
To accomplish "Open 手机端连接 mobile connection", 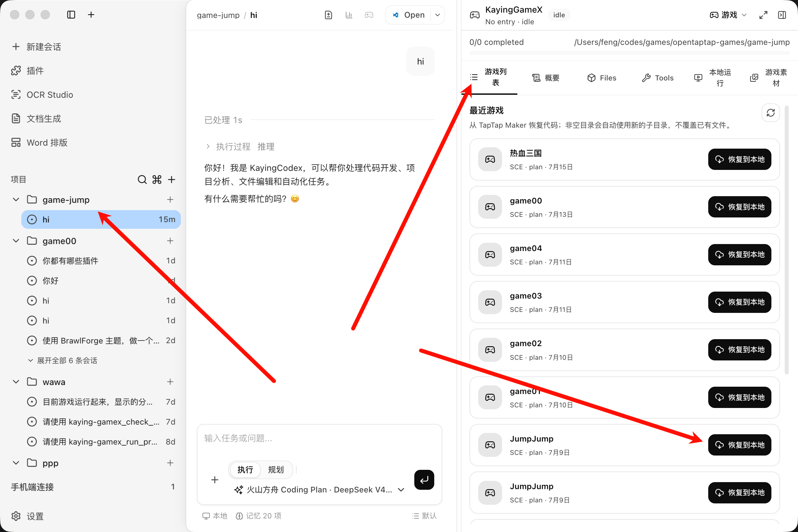I will [93, 487].
